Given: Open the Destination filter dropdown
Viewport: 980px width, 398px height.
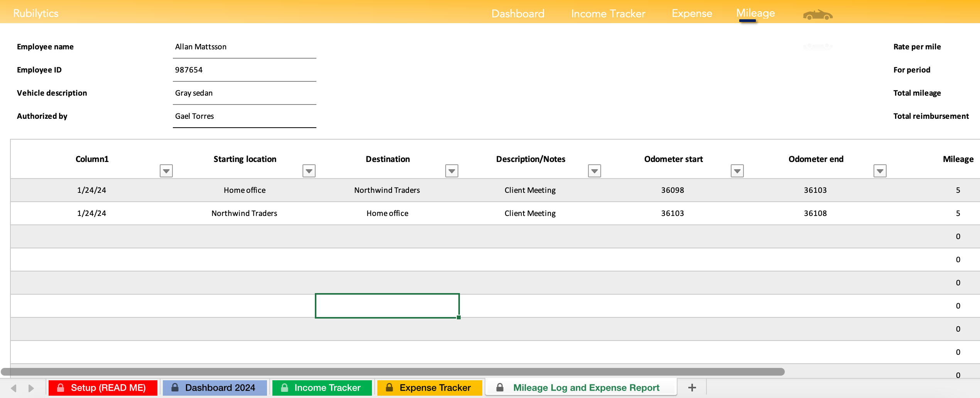Looking at the screenshot, I should click(451, 170).
